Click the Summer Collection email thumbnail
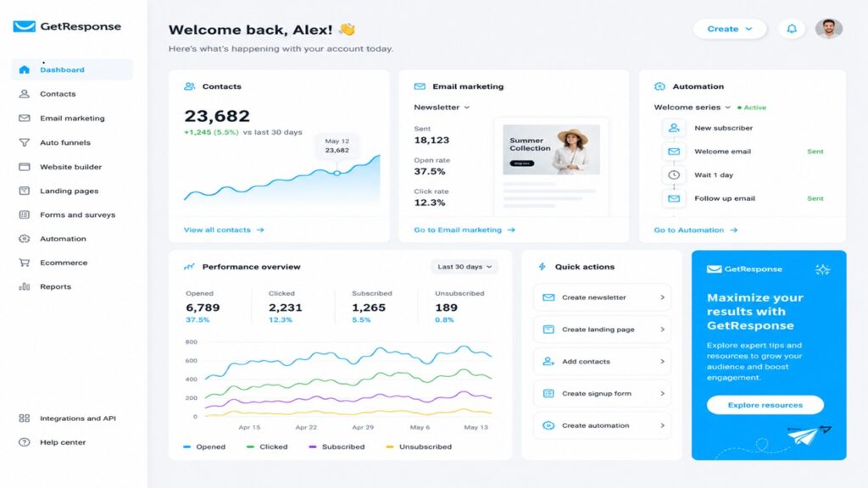 pyautogui.click(x=551, y=149)
